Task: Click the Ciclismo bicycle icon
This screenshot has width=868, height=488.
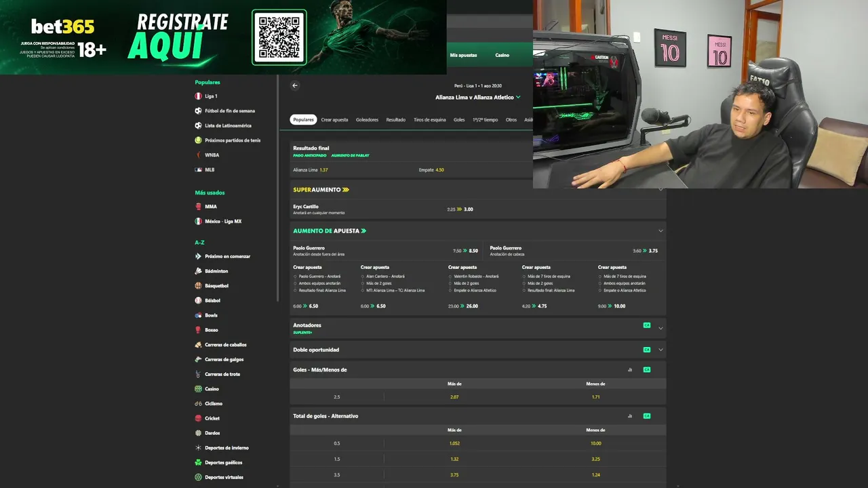Action: pos(198,403)
